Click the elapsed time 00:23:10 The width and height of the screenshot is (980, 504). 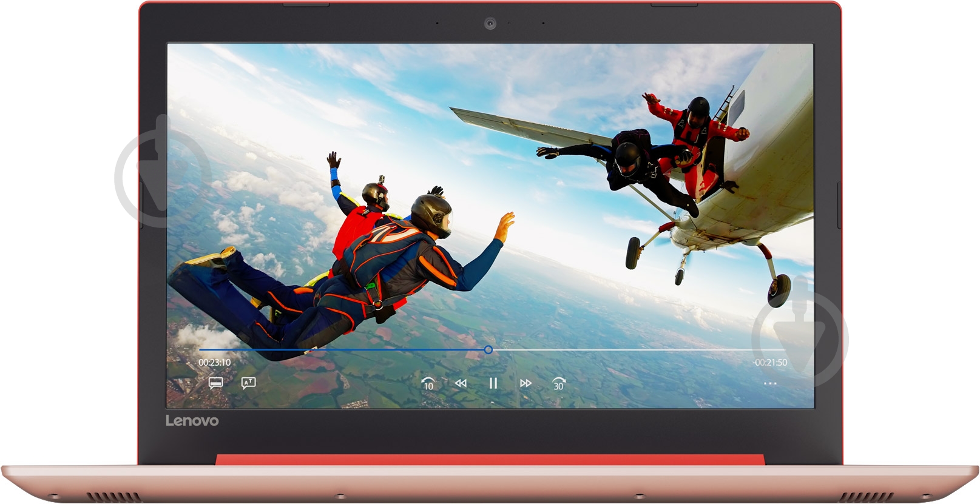(x=215, y=362)
